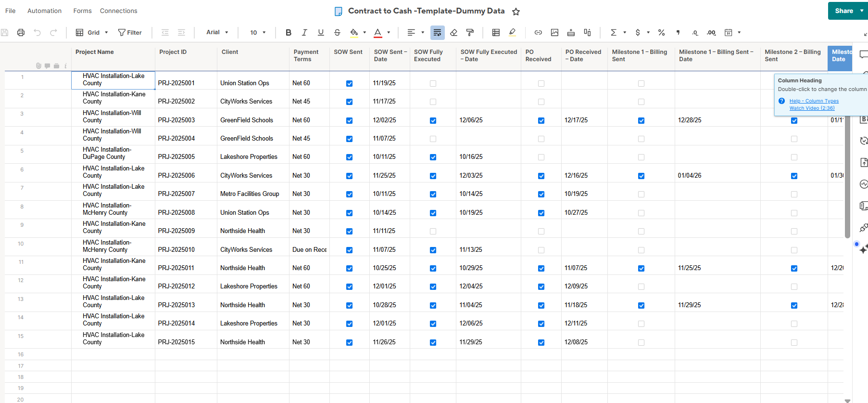868x403 pixels.
Task: Click the Undo arrow
Action: [37, 32]
